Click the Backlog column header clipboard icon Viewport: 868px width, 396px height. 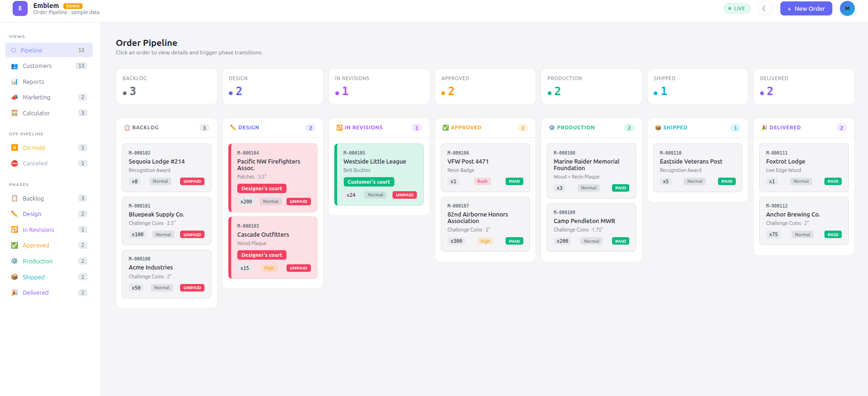pos(127,127)
